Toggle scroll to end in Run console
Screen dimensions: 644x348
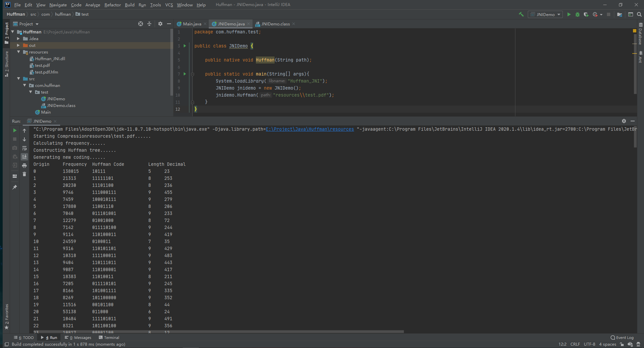point(24,157)
